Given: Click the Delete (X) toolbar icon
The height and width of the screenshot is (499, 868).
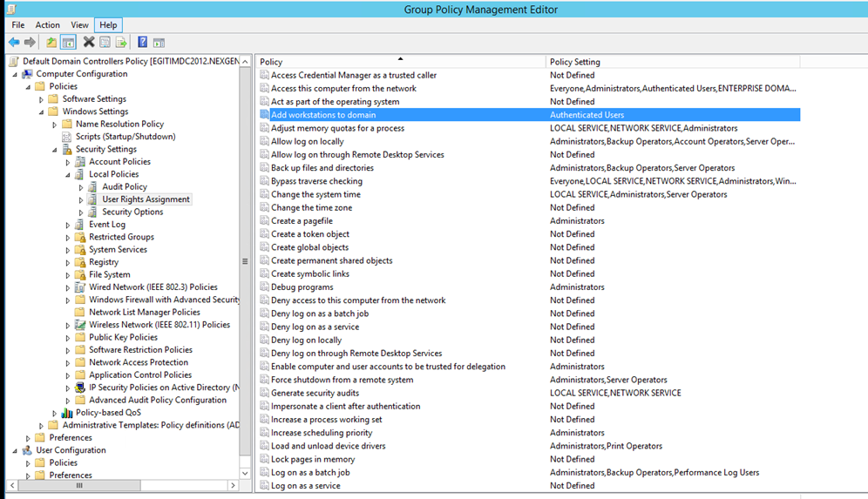Looking at the screenshot, I should coord(89,42).
